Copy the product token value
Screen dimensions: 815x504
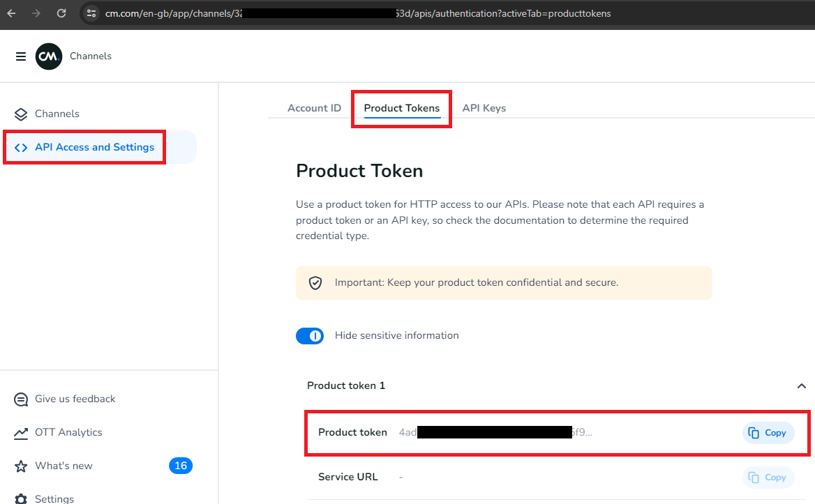coord(768,433)
